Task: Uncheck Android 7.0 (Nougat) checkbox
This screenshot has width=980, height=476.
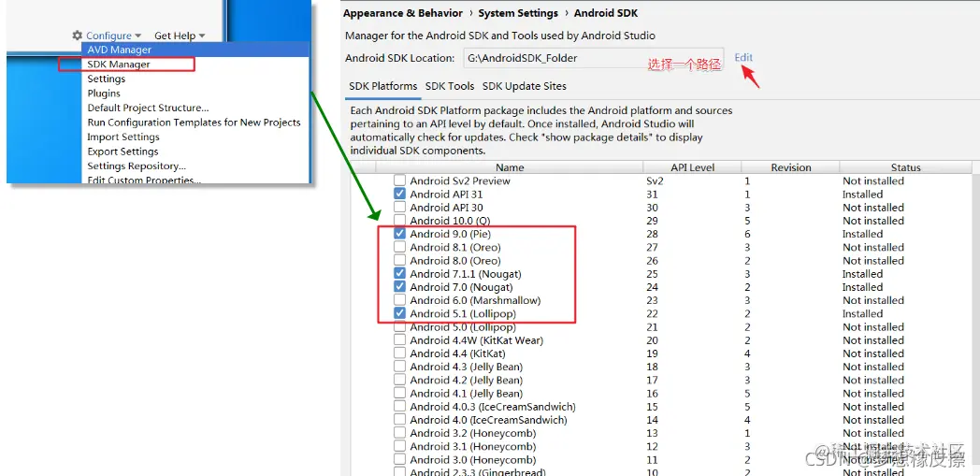Action: pyautogui.click(x=400, y=287)
